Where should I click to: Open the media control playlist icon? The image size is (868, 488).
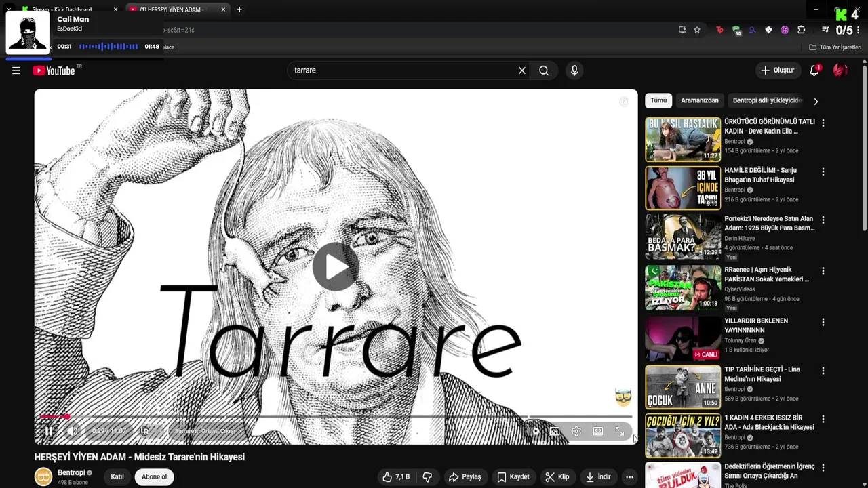point(825,30)
